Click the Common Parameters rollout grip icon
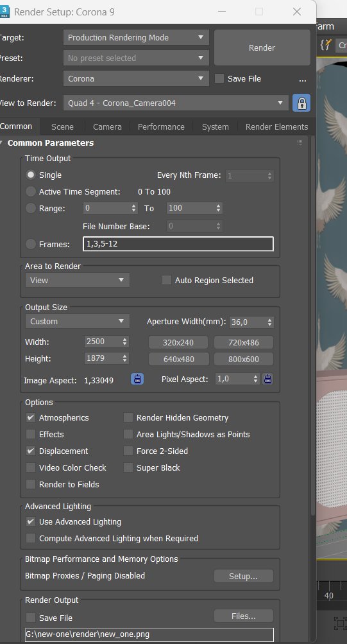The width and height of the screenshot is (347, 644). pos(300,143)
